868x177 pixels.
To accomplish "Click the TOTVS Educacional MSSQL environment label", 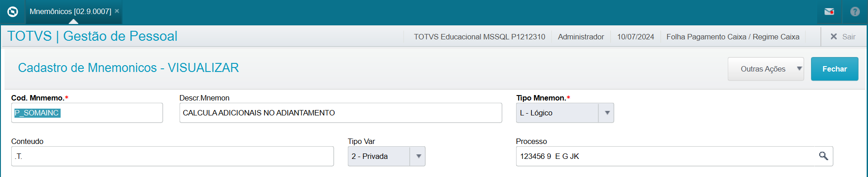I will point(479,37).
